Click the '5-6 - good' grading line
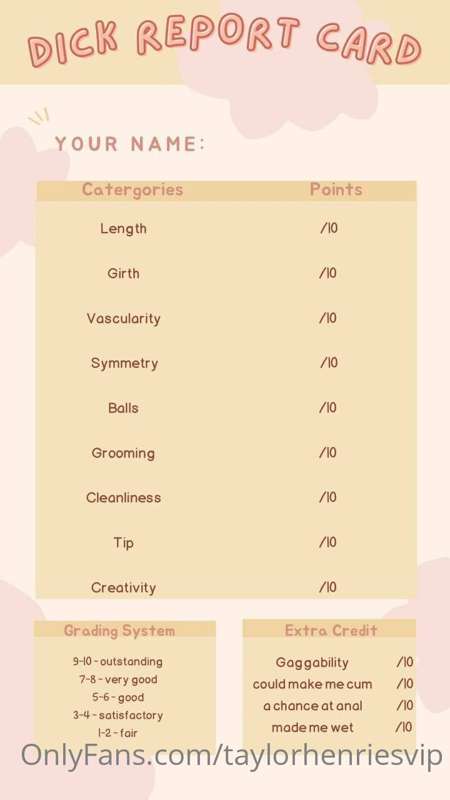The width and height of the screenshot is (450, 800). 118,697
